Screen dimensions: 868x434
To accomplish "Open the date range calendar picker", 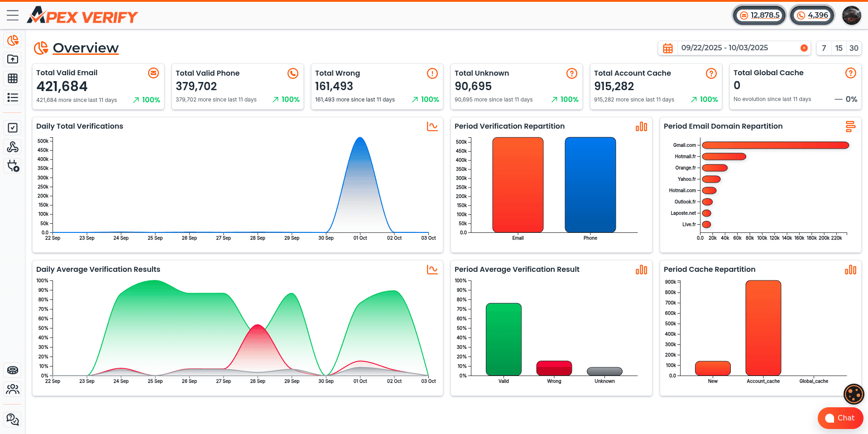I will click(x=668, y=48).
